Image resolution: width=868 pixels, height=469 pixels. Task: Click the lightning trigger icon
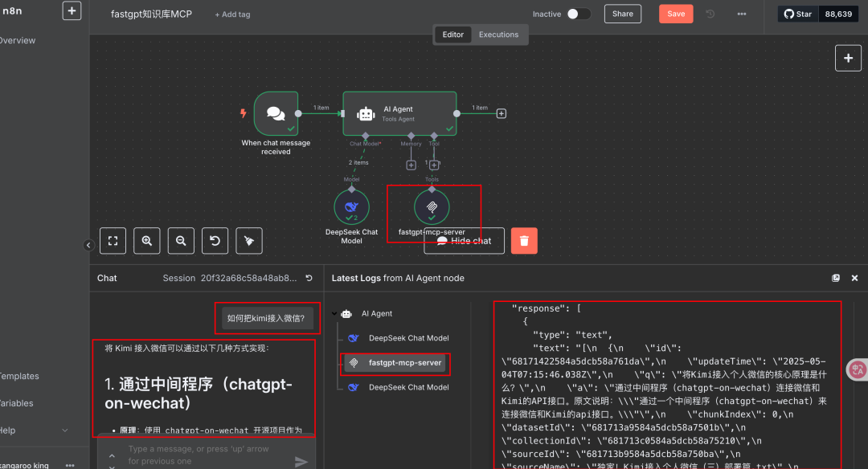pos(243,113)
